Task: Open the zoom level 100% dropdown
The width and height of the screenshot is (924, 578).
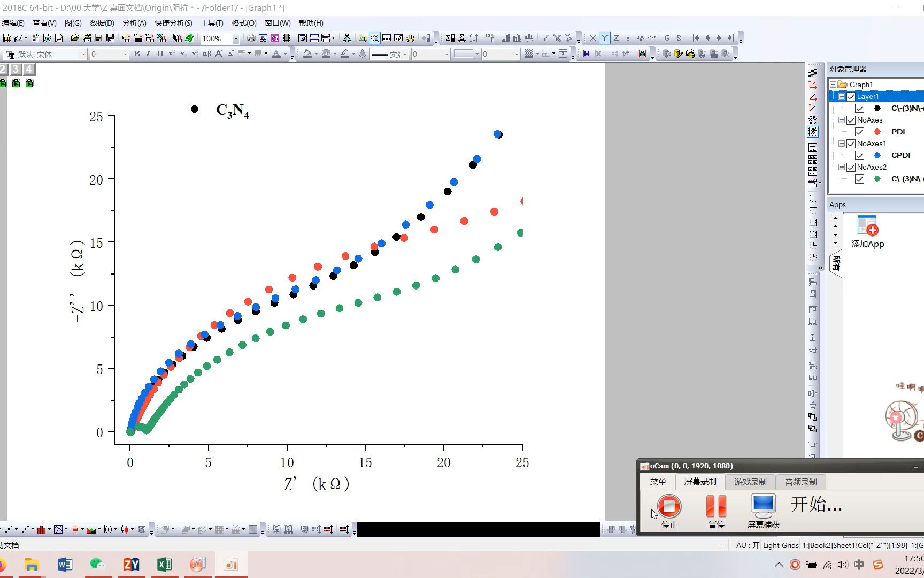Action: click(235, 39)
